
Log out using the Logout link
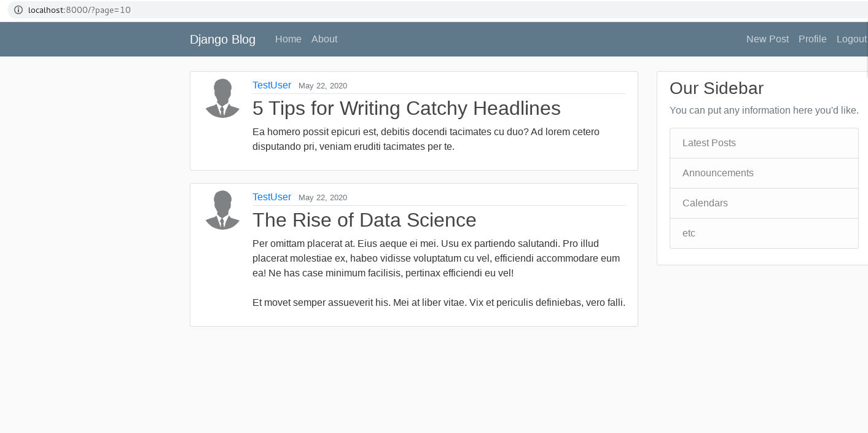(851, 39)
